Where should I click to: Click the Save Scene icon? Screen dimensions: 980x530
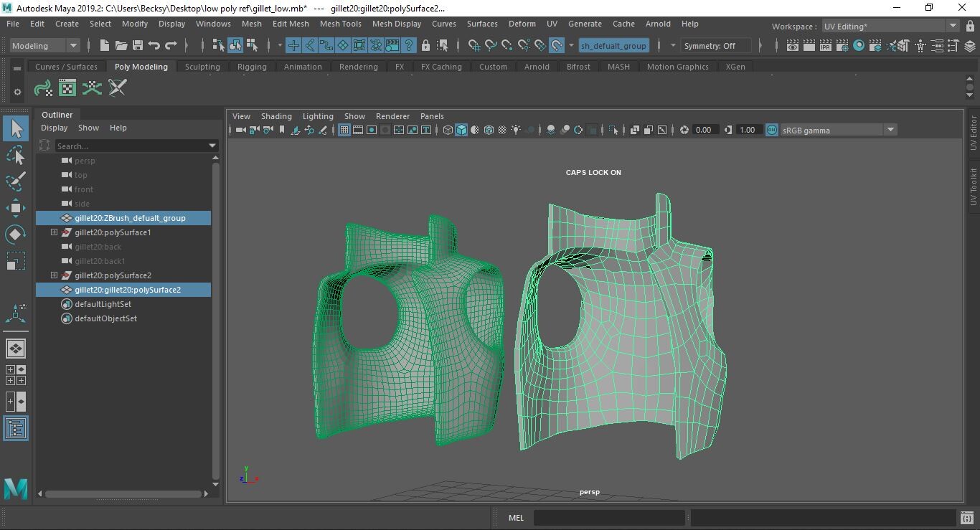click(137, 46)
